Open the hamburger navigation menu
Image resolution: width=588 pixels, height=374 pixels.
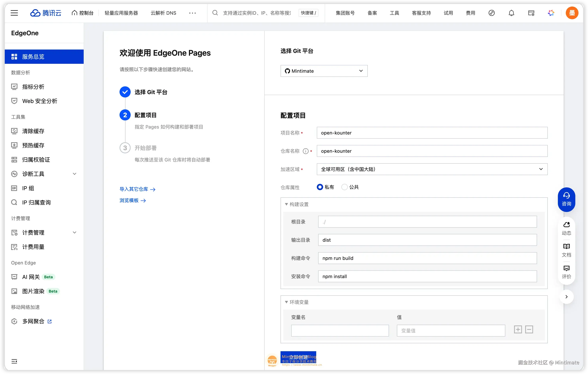[x=14, y=13]
